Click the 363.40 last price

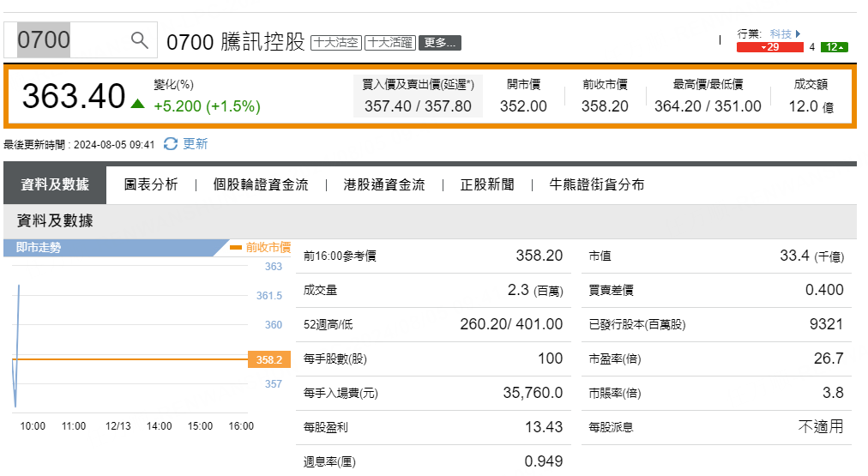coord(74,96)
